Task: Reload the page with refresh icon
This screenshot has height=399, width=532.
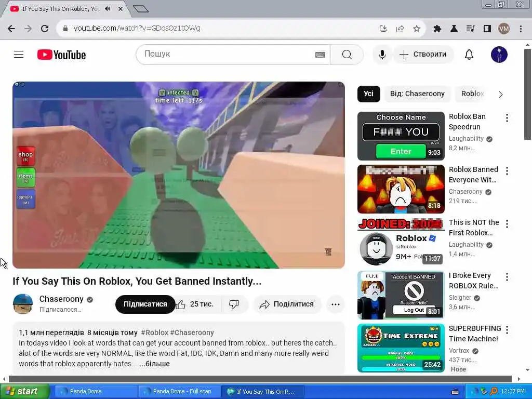Action: 45,29
